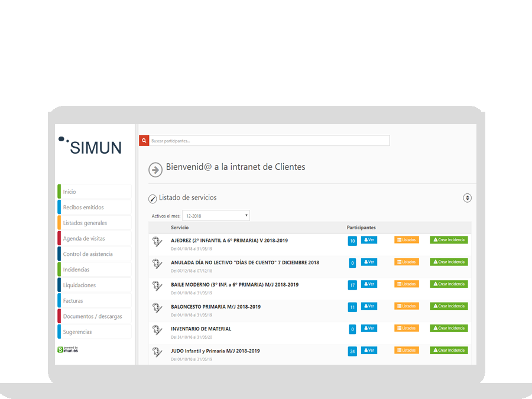Click the red search magnifier icon
Image resolution: width=532 pixels, height=399 pixels.
pyautogui.click(x=144, y=141)
